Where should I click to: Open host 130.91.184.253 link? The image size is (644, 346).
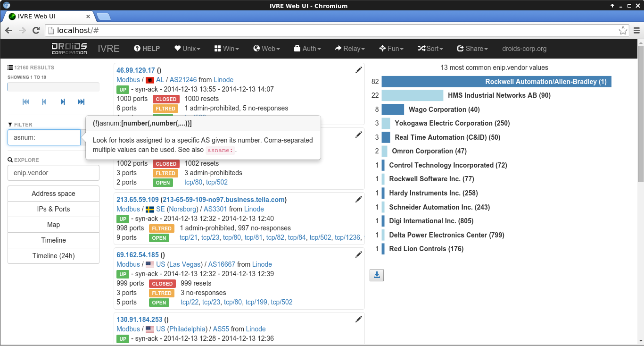point(140,320)
